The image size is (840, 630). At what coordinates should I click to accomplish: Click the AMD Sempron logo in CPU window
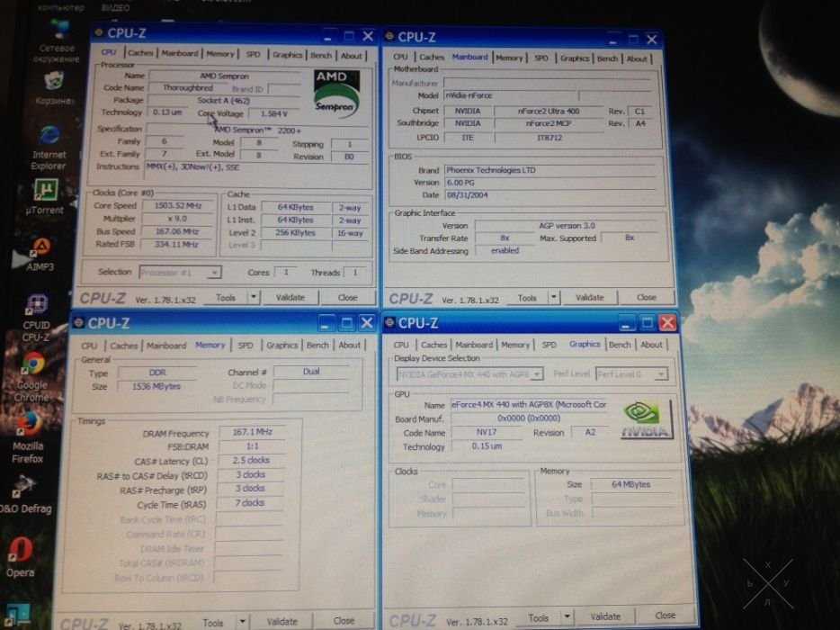(335, 93)
